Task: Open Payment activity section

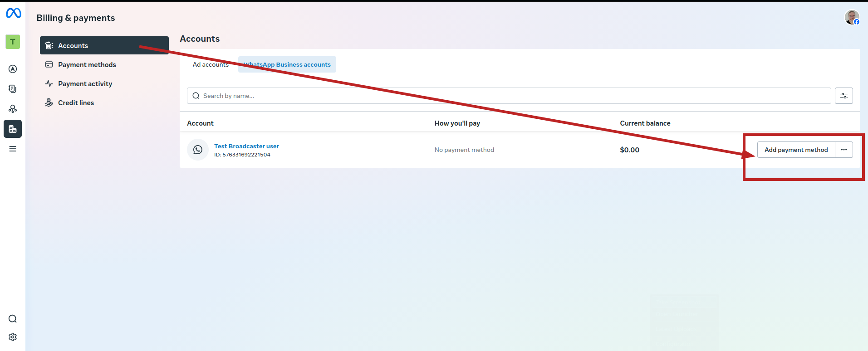Action: 104,83
